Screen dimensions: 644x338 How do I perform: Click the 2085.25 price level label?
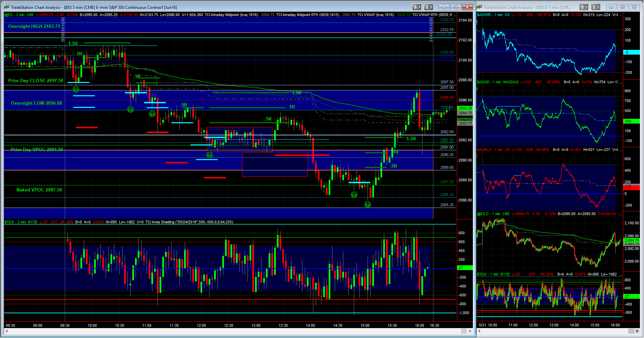(447, 205)
